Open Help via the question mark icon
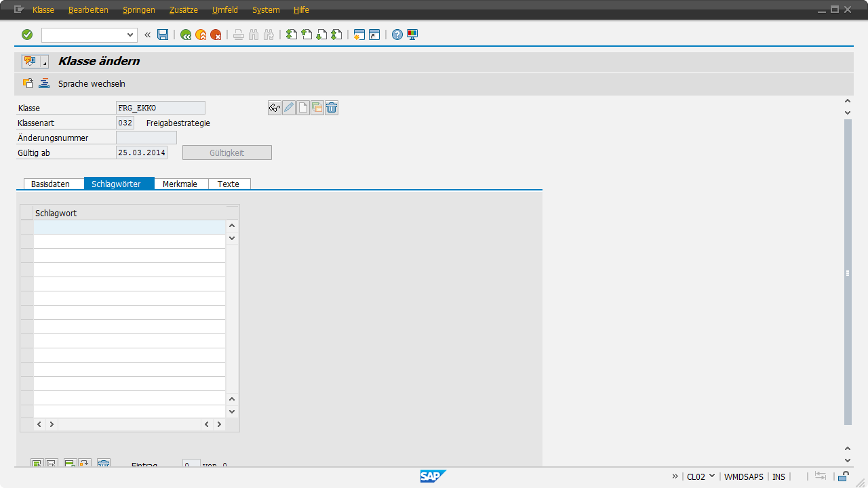This screenshot has height=488, width=868. click(397, 35)
